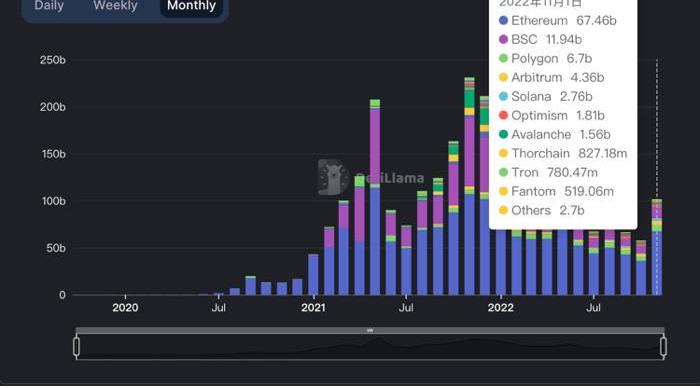The width and height of the screenshot is (700, 388).
Task: Click the Solana light-blue legend dot
Action: 503,96
